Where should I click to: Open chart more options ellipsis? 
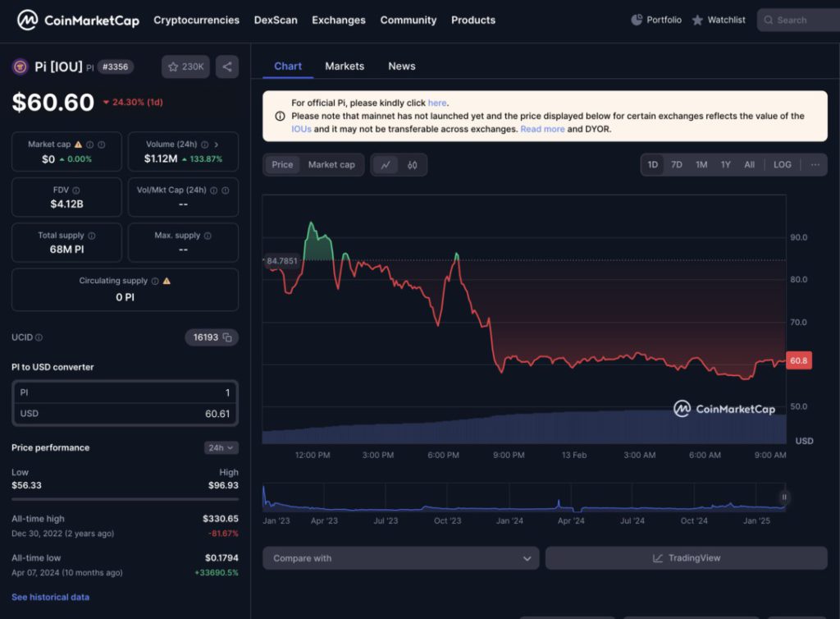tap(815, 165)
